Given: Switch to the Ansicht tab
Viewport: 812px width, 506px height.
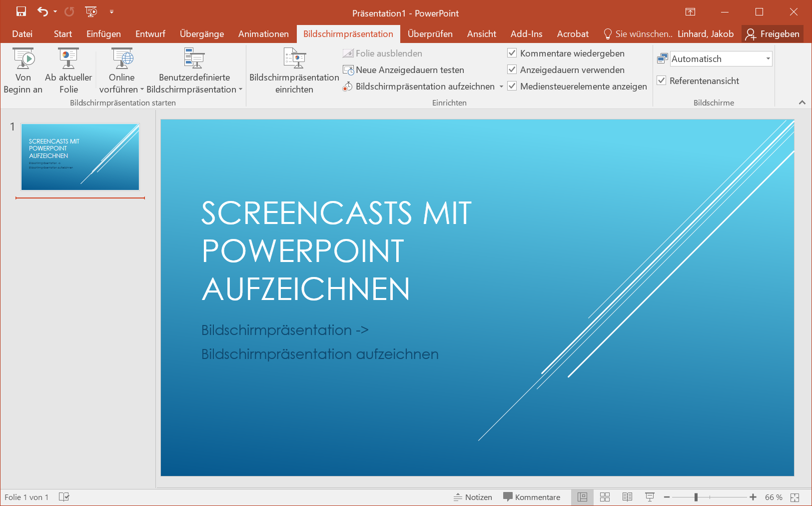Looking at the screenshot, I should coord(482,34).
